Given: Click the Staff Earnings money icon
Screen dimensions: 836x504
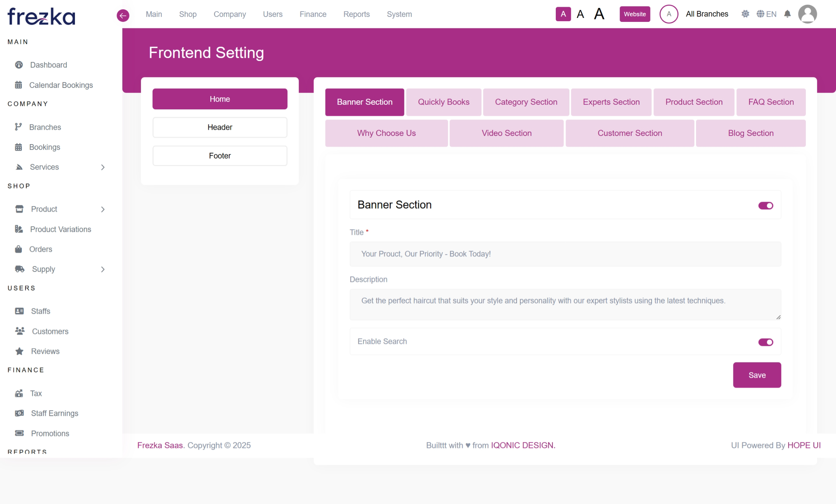Looking at the screenshot, I should click(x=19, y=413).
